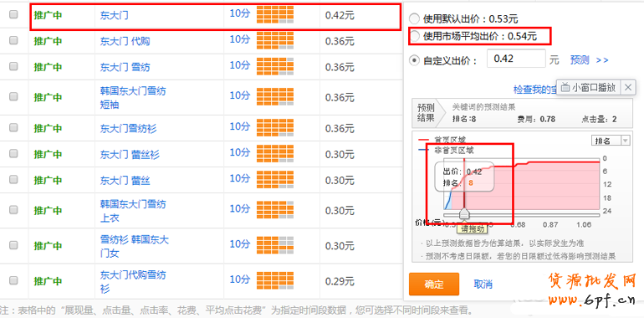
Task: Open keyword 东大门 蕾丝衫 link
Action: pos(130,155)
